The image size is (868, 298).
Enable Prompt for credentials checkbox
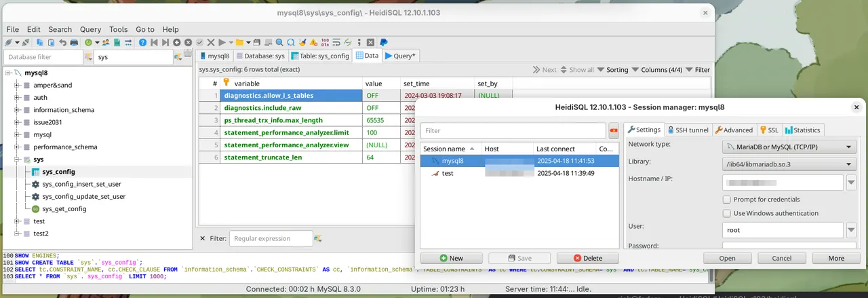[x=727, y=200]
